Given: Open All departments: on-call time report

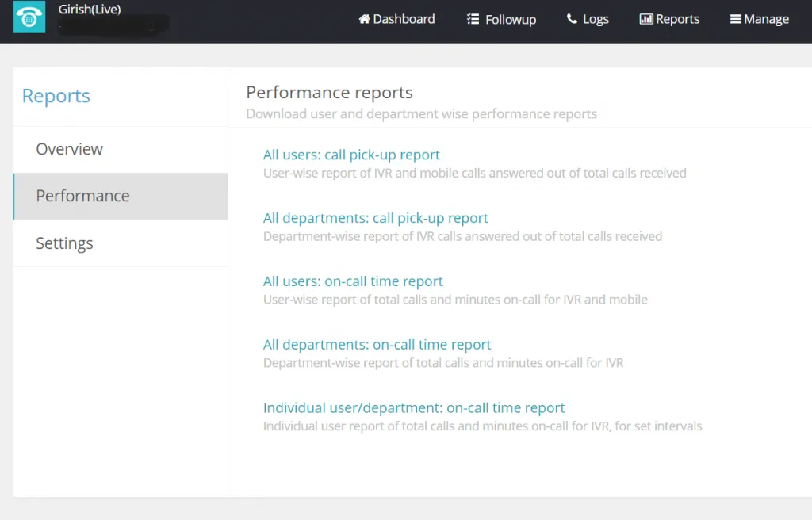Looking at the screenshot, I should pyautogui.click(x=377, y=345).
